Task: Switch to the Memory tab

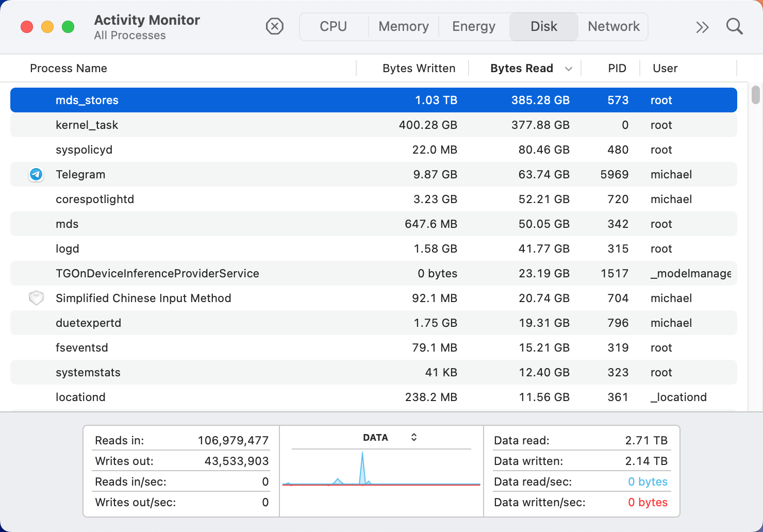Action: [404, 26]
